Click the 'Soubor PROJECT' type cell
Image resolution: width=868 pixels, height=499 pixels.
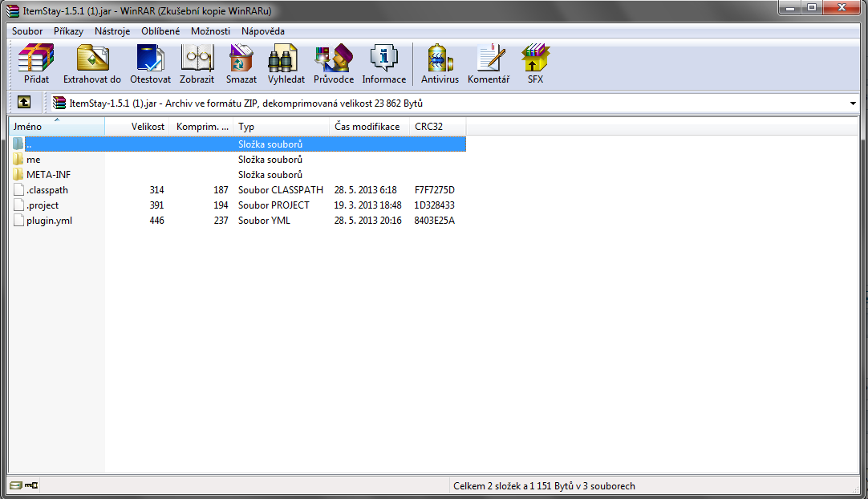[274, 205]
